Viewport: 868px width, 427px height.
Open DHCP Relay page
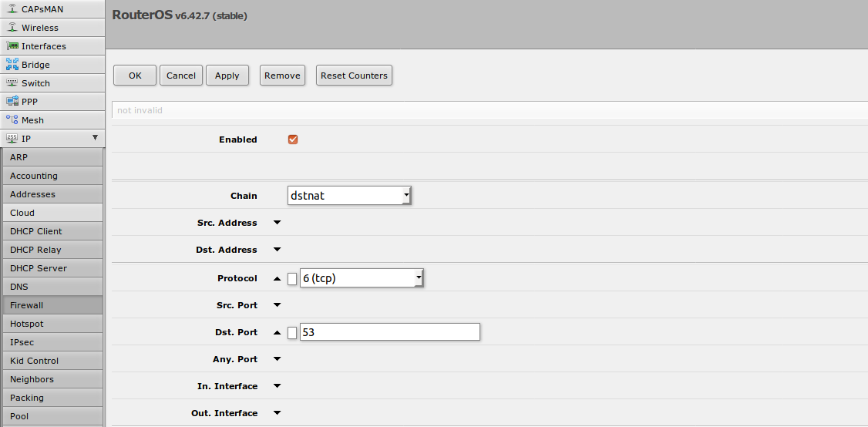coord(52,250)
